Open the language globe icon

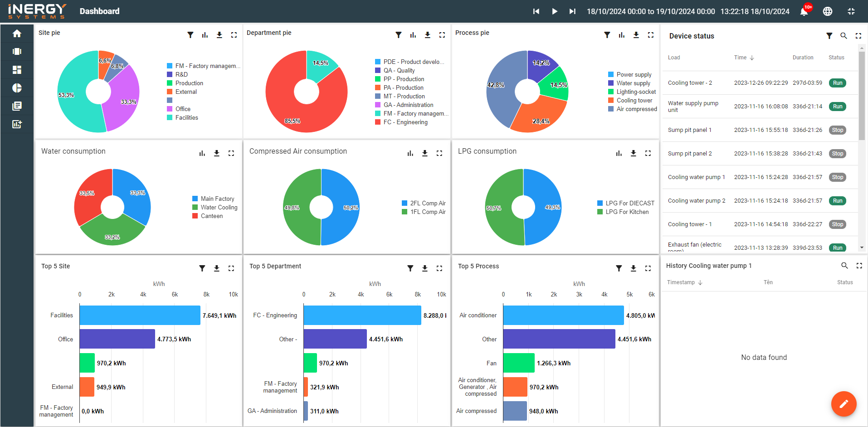pyautogui.click(x=828, y=11)
